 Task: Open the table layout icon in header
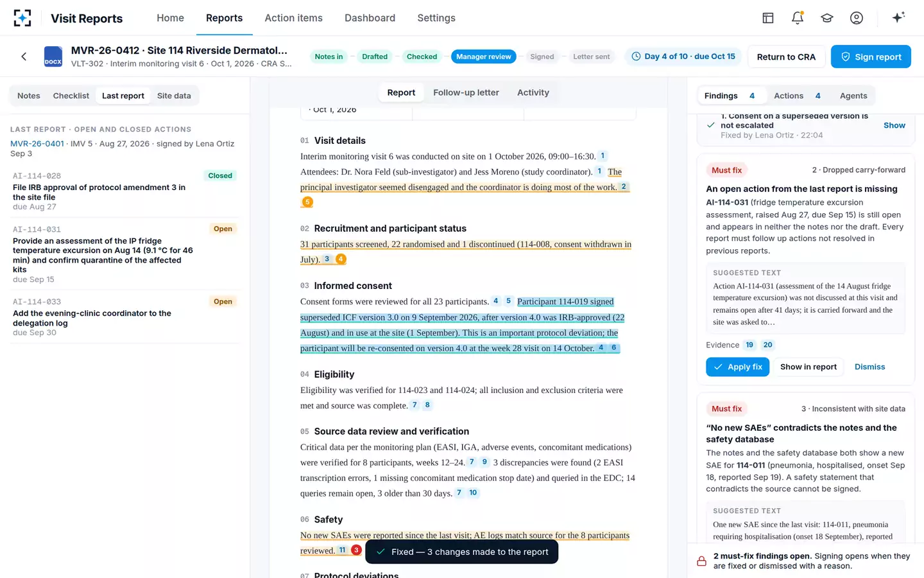pyautogui.click(x=768, y=18)
